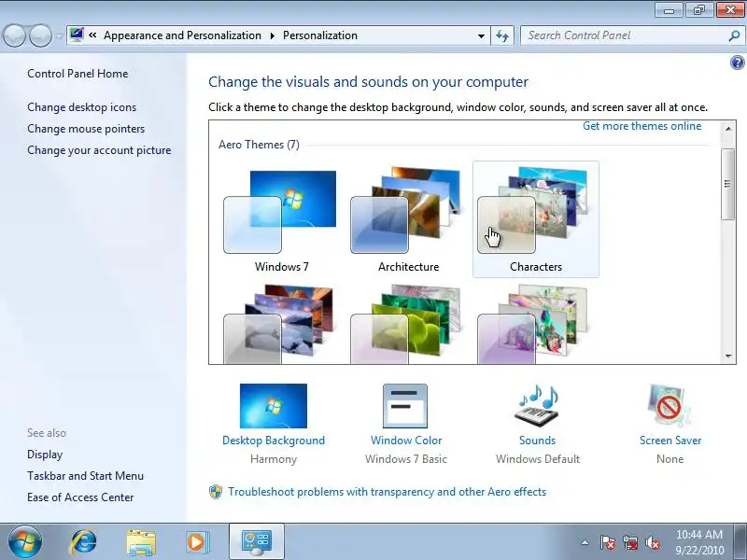Click the Desktop Background text link
The image size is (747, 560).
tap(274, 441)
